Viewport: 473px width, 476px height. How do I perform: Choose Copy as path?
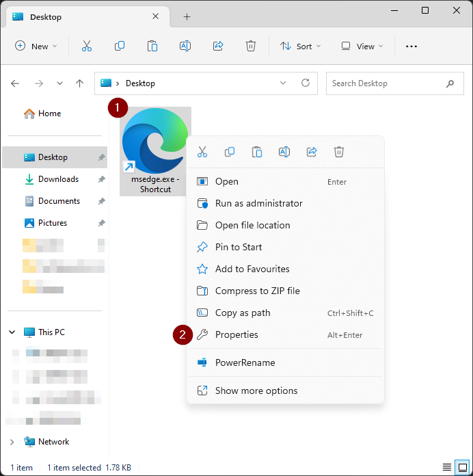285,313
